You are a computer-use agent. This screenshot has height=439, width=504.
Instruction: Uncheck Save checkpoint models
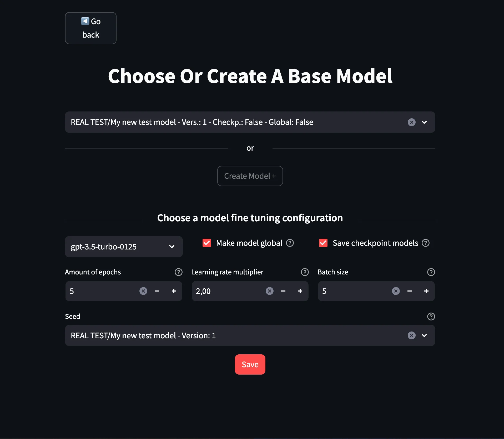tap(323, 243)
